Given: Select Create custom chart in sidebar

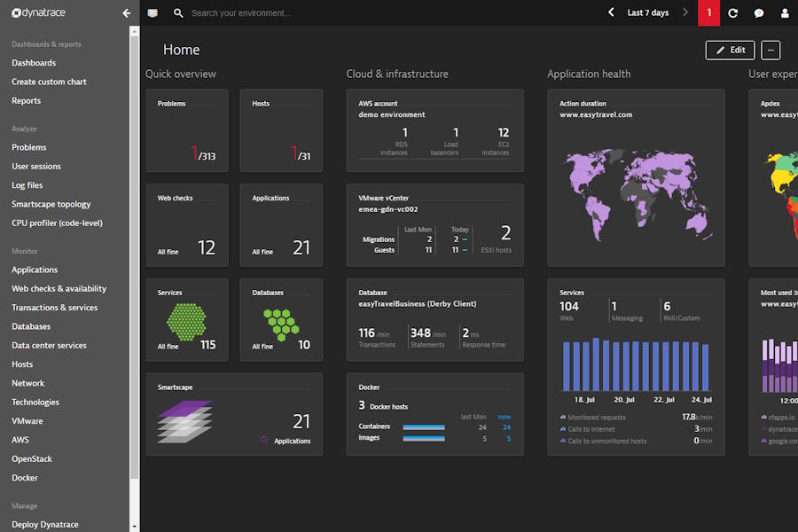Looking at the screenshot, I should [x=49, y=82].
